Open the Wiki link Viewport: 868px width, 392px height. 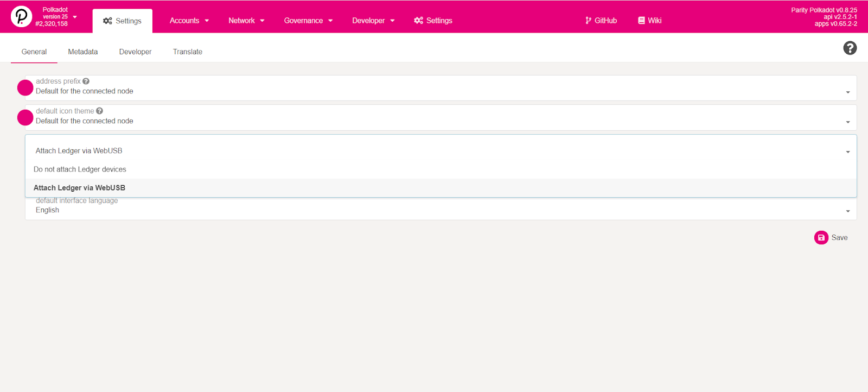point(649,21)
